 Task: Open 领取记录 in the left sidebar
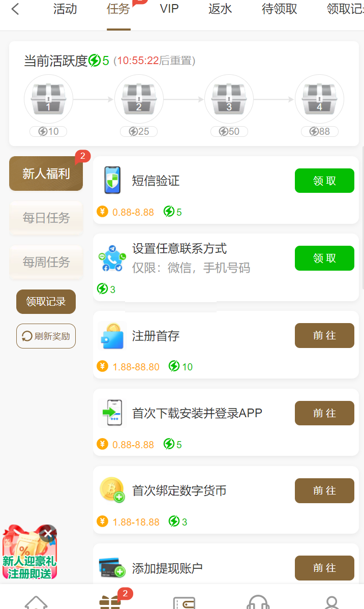click(46, 301)
